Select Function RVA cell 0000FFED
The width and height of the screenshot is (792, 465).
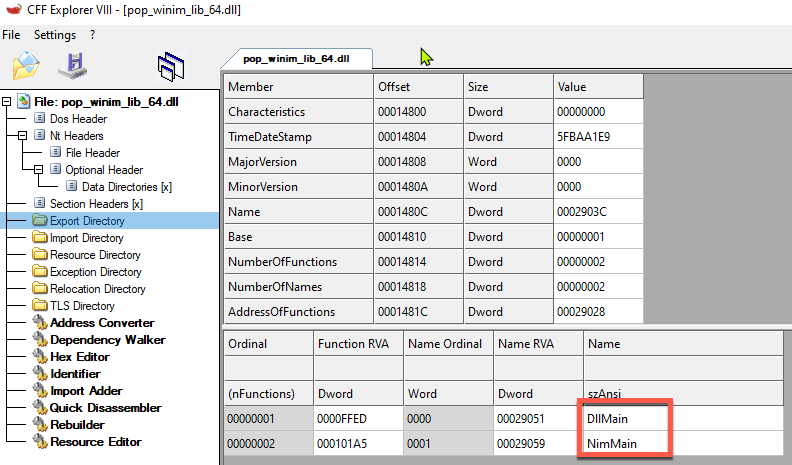point(358,419)
